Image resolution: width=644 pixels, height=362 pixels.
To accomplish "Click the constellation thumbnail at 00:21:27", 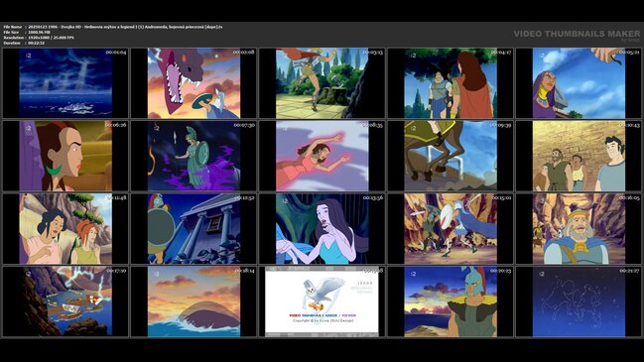I will pos(579,302).
